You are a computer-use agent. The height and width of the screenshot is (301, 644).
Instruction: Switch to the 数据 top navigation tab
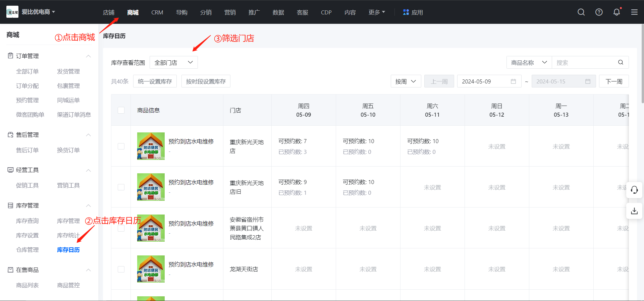(278, 12)
